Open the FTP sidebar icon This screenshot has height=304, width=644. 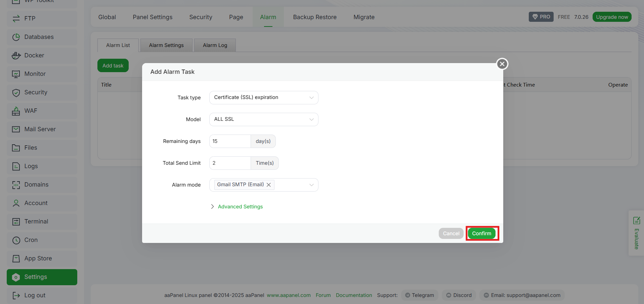pyautogui.click(x=16, y=18)
